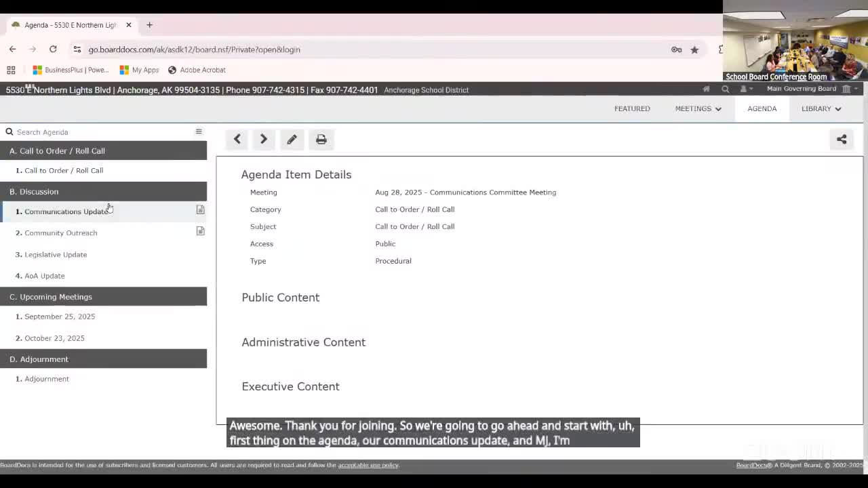This screenshot has height=488, width=868.
Task: Bookmark this page with the star
Action: point(694,49)
